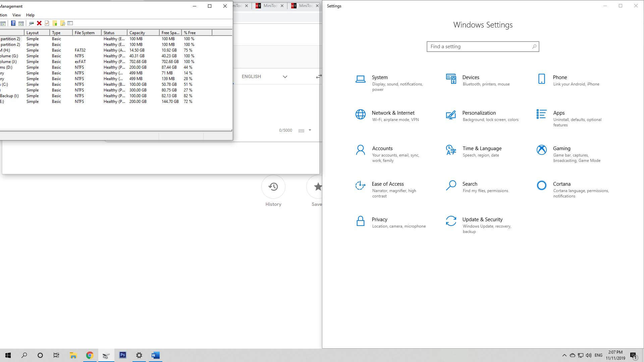Sort by the Capacity column header

(143, 33)
